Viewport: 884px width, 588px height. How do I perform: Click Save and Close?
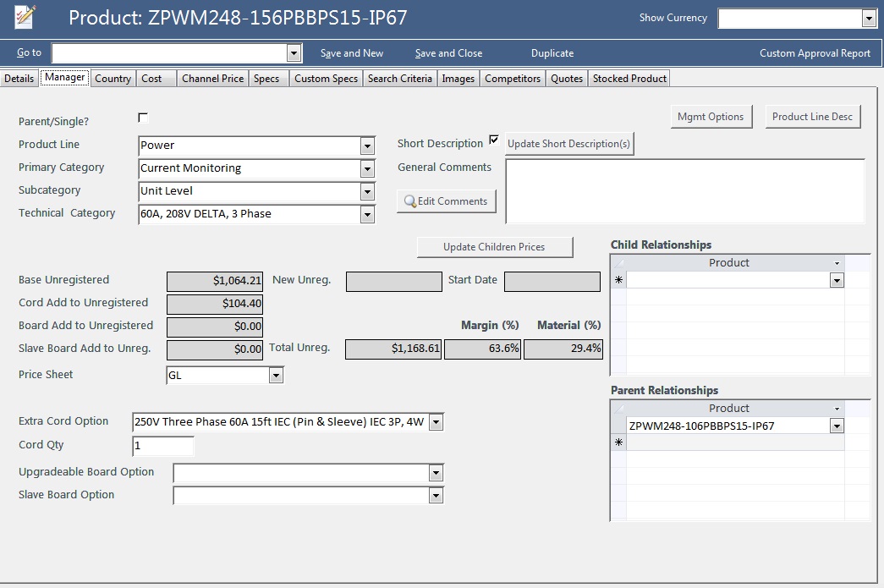448,53
